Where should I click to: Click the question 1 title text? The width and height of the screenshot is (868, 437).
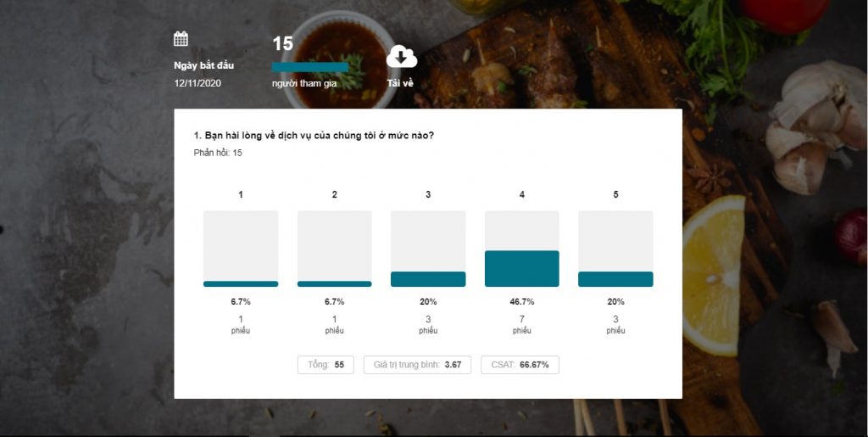coord(314,136)
